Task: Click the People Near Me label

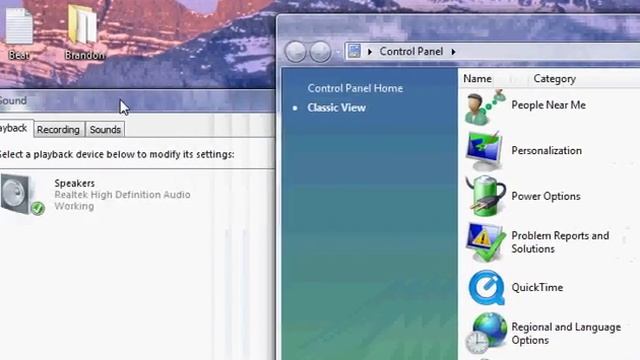Action: pyautogui.click(x=549, y=105)
